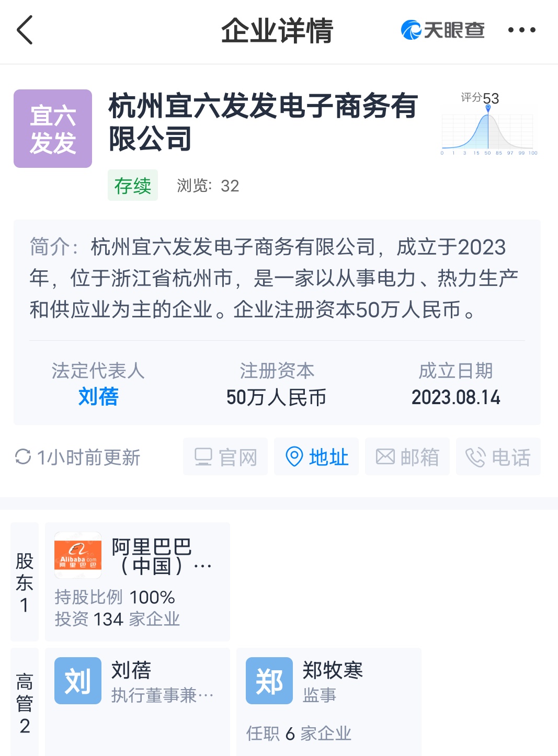Open supervisor 郑牧寒 profile card
This screenshot has height=756, width=558.
329,702
